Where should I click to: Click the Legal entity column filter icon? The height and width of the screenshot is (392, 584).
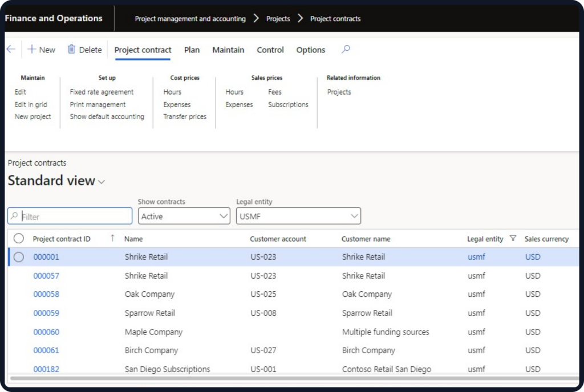[513, 238]
